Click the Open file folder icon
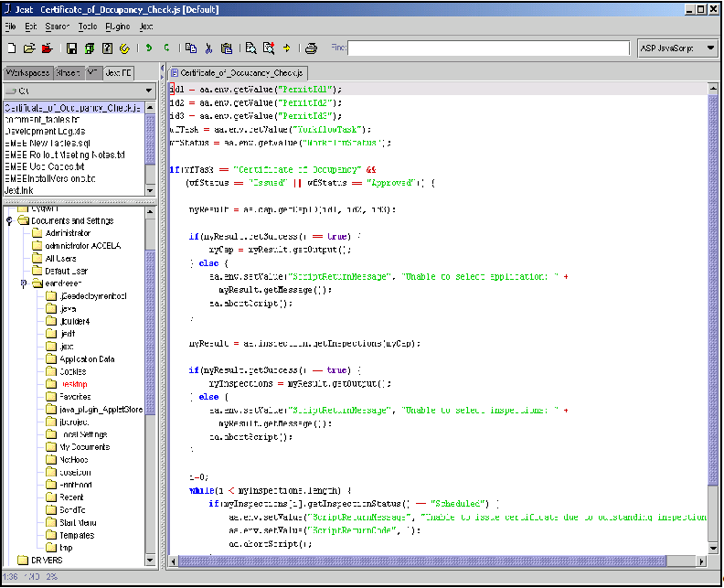 coord(28,48)
